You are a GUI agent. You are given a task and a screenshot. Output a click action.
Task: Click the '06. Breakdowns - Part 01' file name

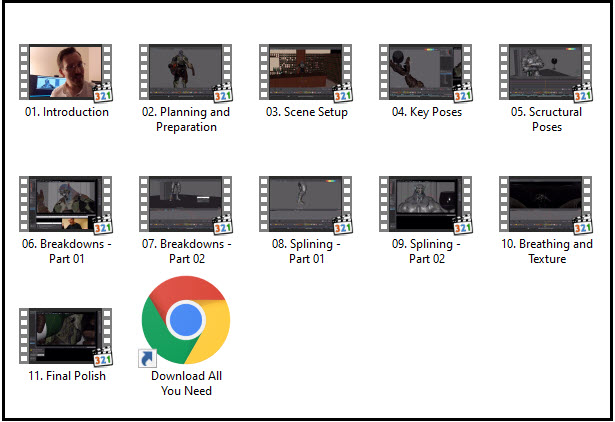coord(67,251)
